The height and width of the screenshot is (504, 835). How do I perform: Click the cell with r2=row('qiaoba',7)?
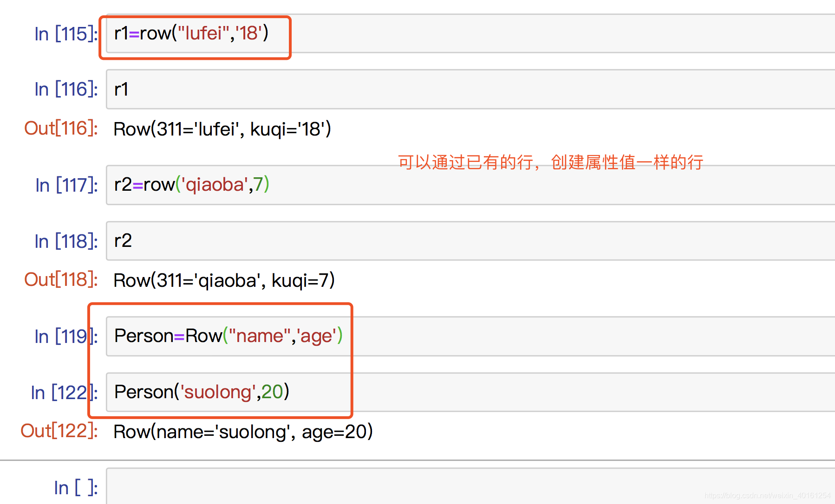[x=470, y=185]
